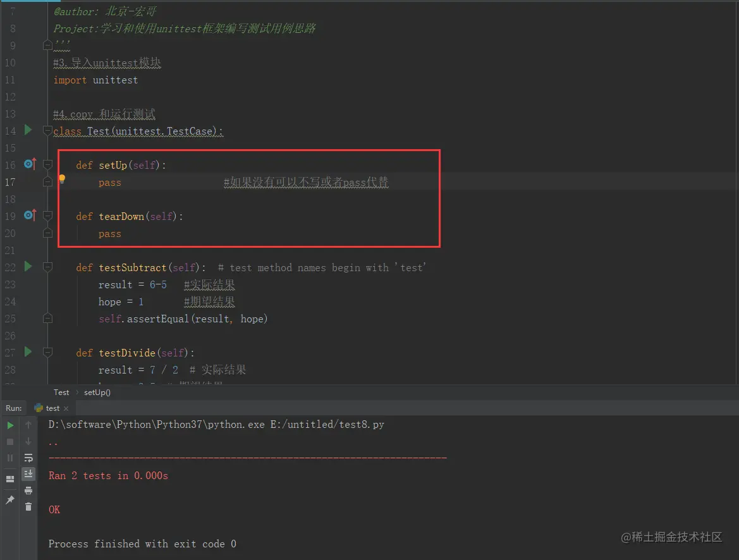
Task: Place cursor on 'import unittest'
Action: 95,80
